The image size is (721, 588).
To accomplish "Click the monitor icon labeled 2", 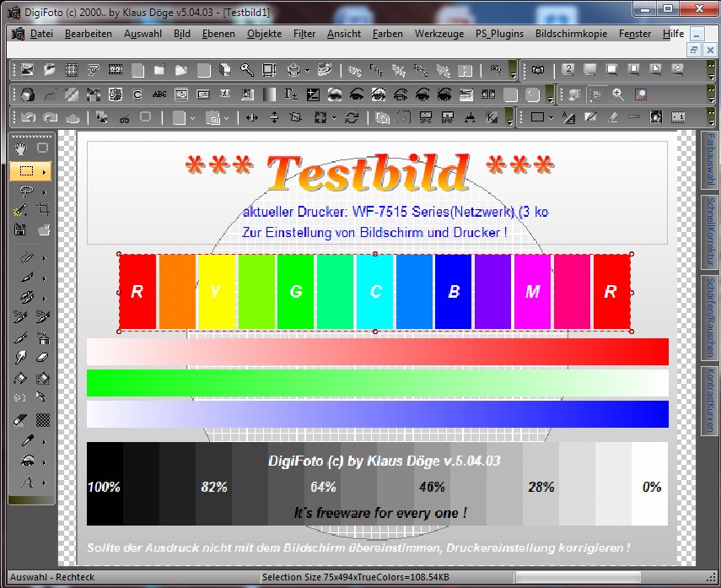I will (x=568, y=70).
